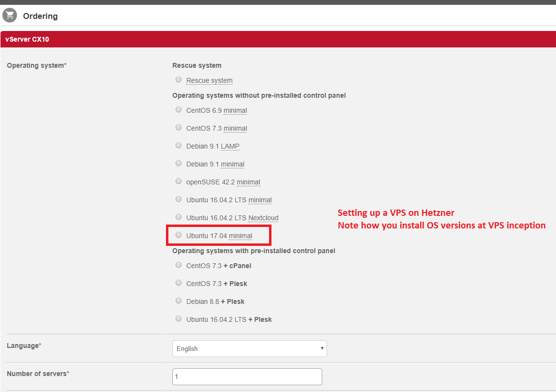Click 'Debian 8.8 + Plesk' label text
This screenshot has width=556, height=392.
tap(215, 302)
